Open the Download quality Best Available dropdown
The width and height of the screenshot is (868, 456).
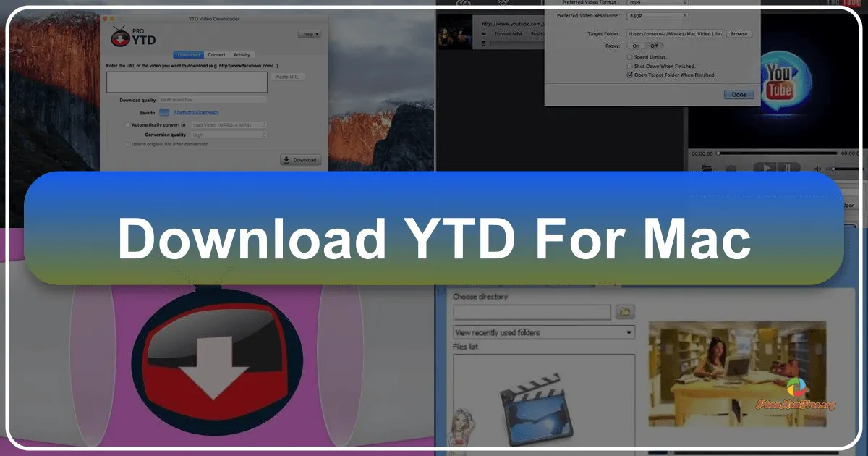pos(213,99)
